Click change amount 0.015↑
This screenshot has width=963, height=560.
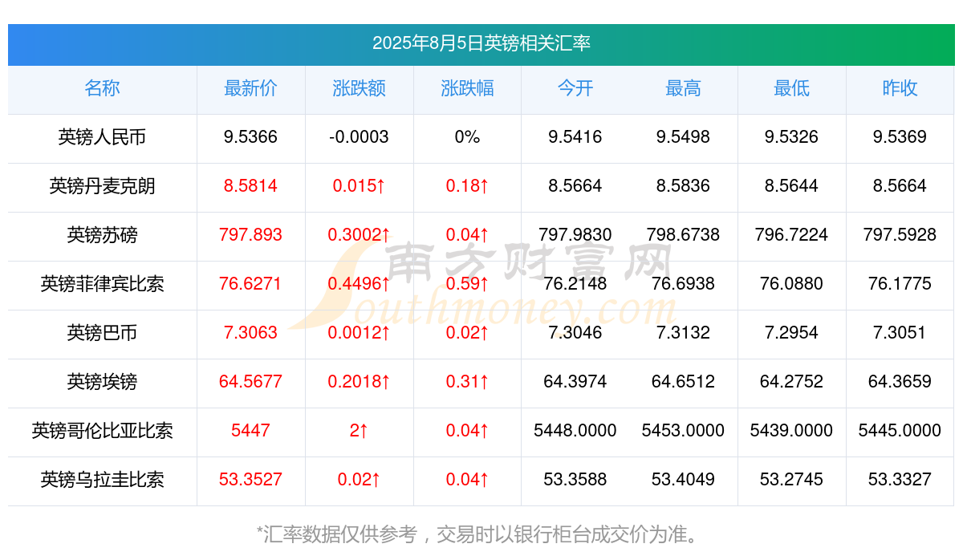[359, 186]
